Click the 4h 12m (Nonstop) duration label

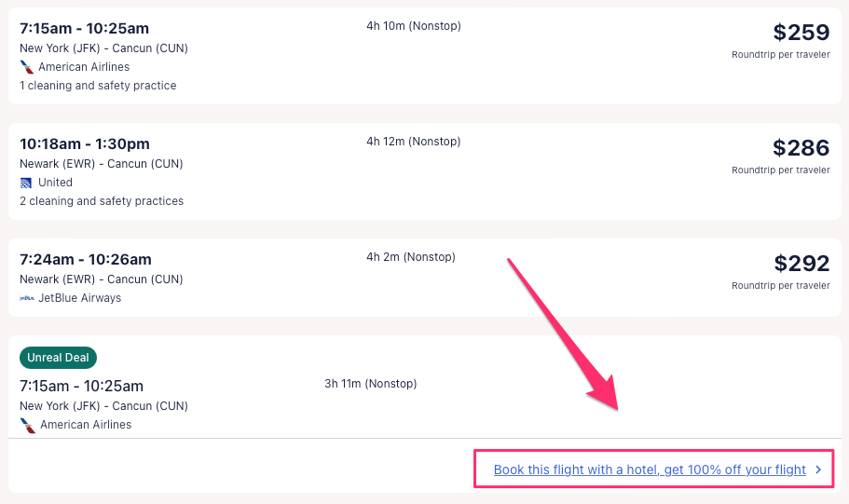pos(414,142)
